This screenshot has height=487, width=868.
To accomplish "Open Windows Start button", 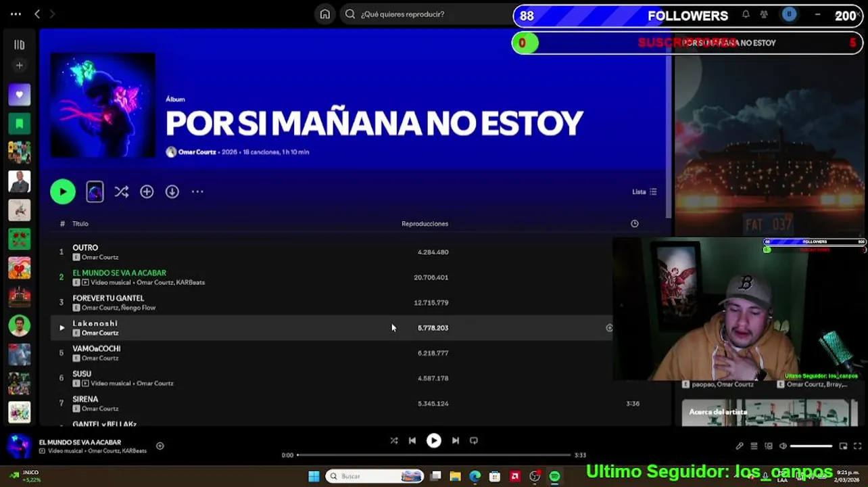I will pyautogui.click(x=314, y=477).
